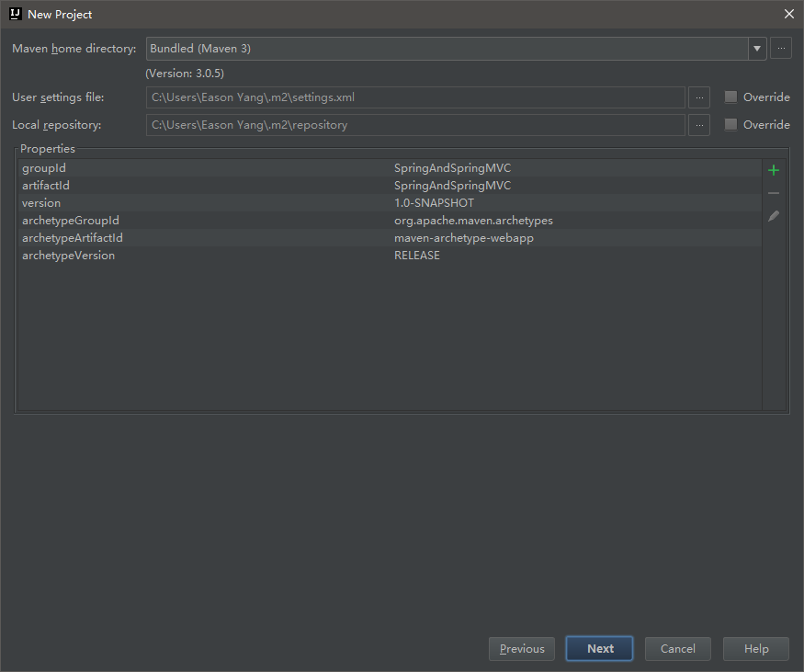Go back with the Previous button
Image resolution: width=804 pixels, height=672 pixels.
(x=522, y=648)
